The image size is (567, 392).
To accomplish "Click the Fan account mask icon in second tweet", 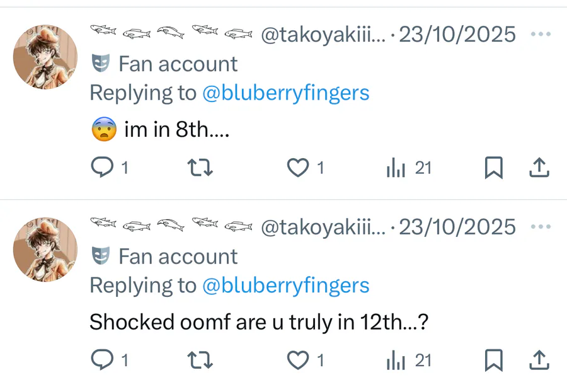I will [100, 257].
